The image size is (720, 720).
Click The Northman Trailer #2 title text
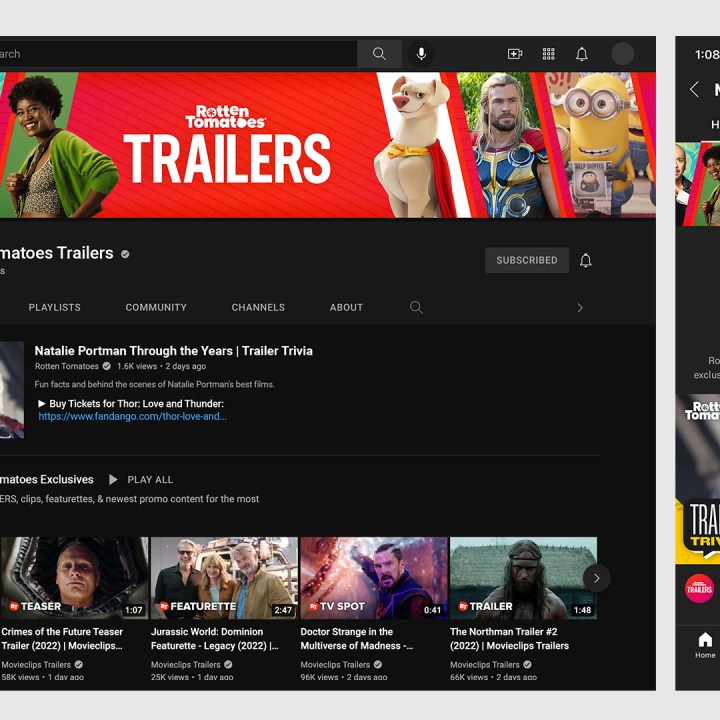[x=509, y=639]
